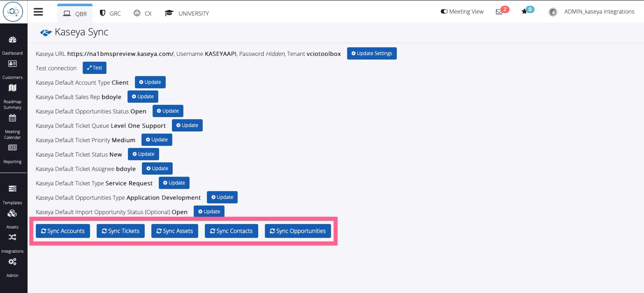Open ADMIN_kaseya integrations user menu
644x293 pixels.
click(x=599, y=12)
